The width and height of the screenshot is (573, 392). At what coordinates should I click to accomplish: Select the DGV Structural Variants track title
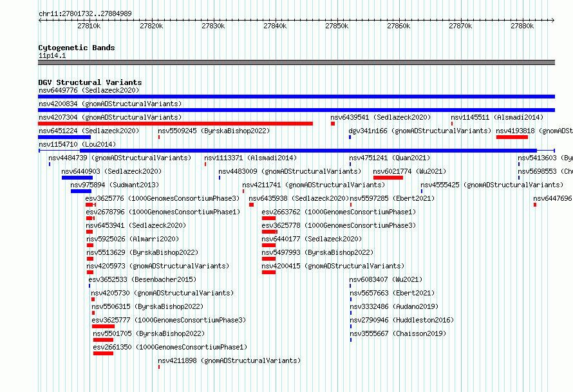click(90, 82)
